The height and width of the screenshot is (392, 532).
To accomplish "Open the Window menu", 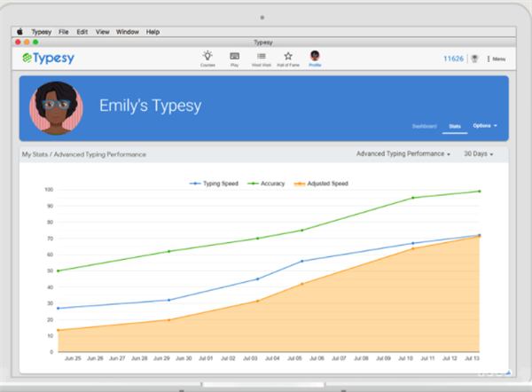I will pyautogui.click(x=127, y=32).
